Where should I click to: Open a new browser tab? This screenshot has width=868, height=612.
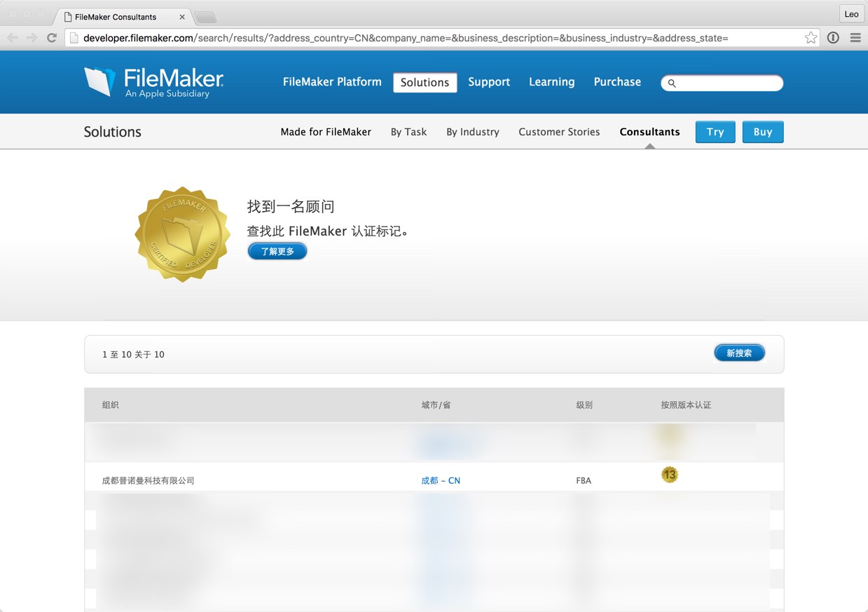pos(205,17)
